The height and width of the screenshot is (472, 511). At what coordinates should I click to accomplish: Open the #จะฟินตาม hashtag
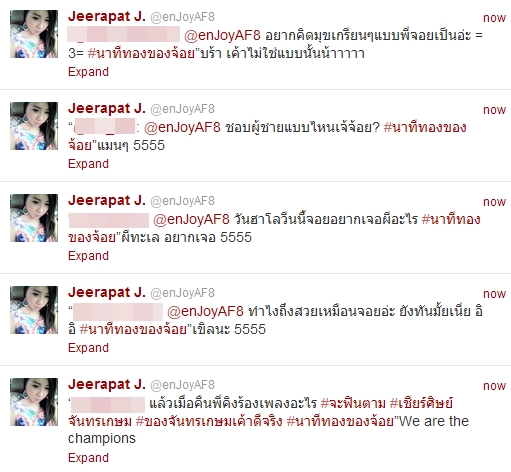click(353, 403)
